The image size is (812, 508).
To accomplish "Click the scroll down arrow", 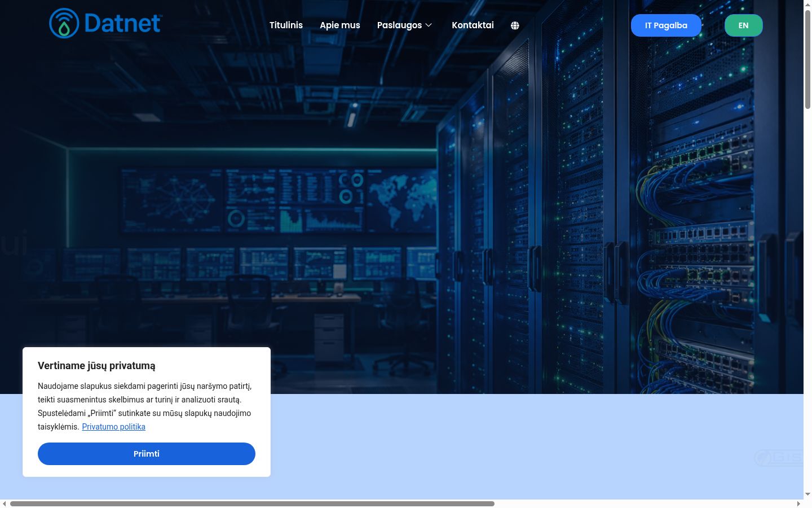I will [x=807, y=494].
